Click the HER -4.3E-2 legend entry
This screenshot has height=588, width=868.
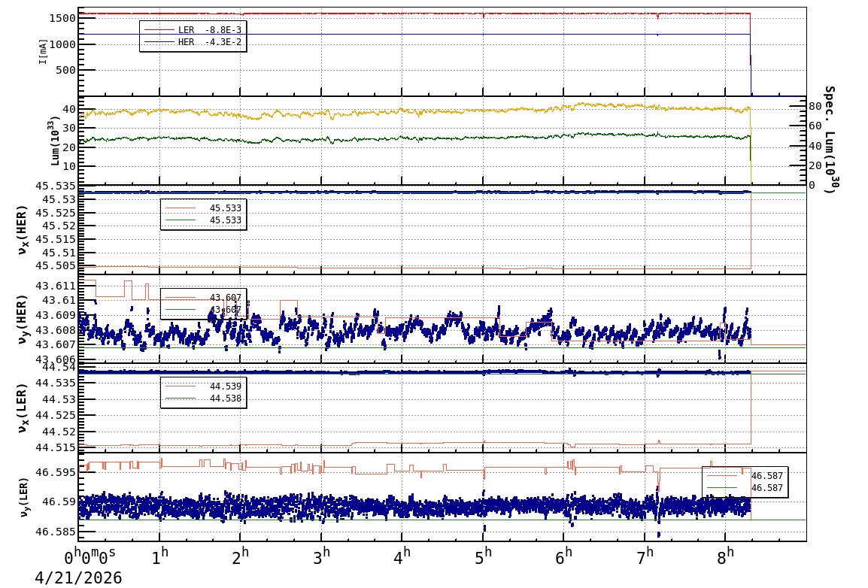(x=193, y=42)
